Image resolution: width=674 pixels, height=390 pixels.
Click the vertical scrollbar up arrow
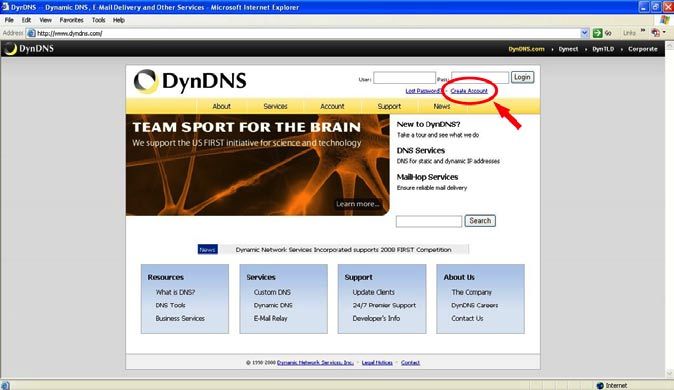670,45
